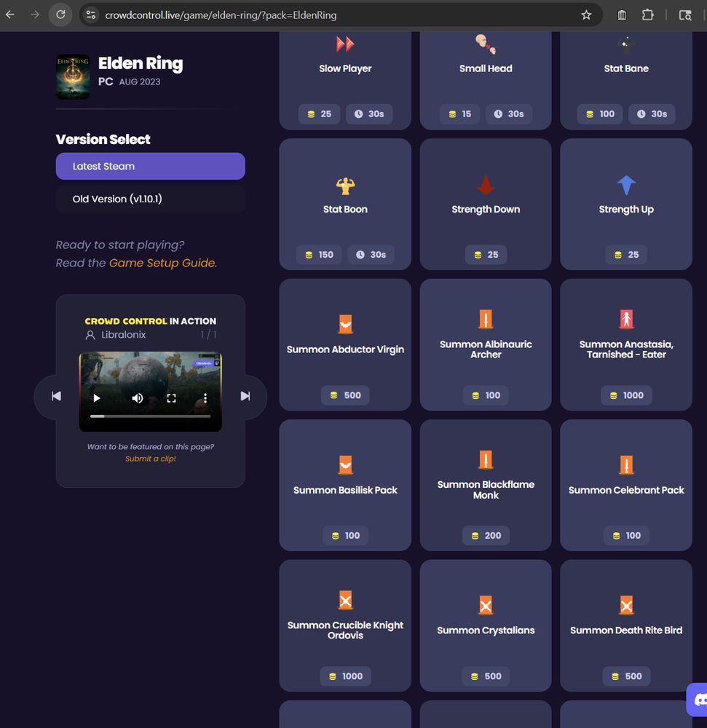Click the Stat Boon flexing muscle icon
The image size is (707, 728).
pyautogui.click(x=345, y=186)
